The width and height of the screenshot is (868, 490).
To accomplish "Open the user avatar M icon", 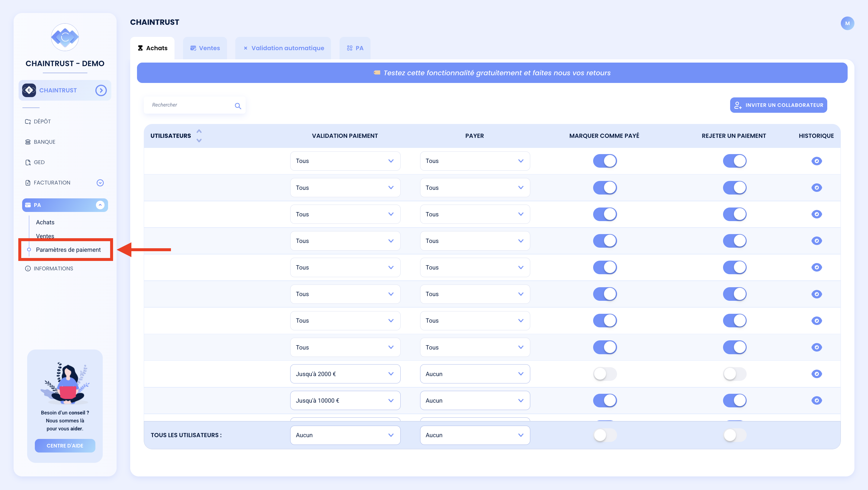I will tap(847, 23).
